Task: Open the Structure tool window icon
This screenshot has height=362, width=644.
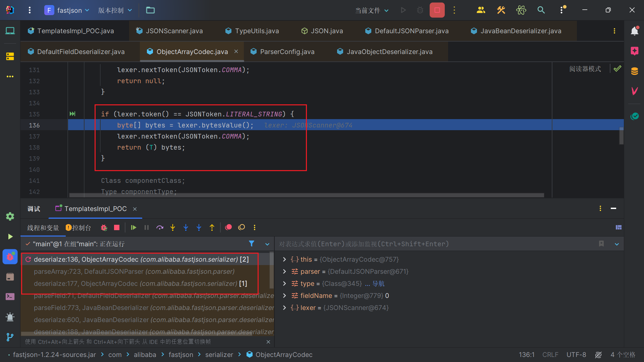Action: [10, 56]
